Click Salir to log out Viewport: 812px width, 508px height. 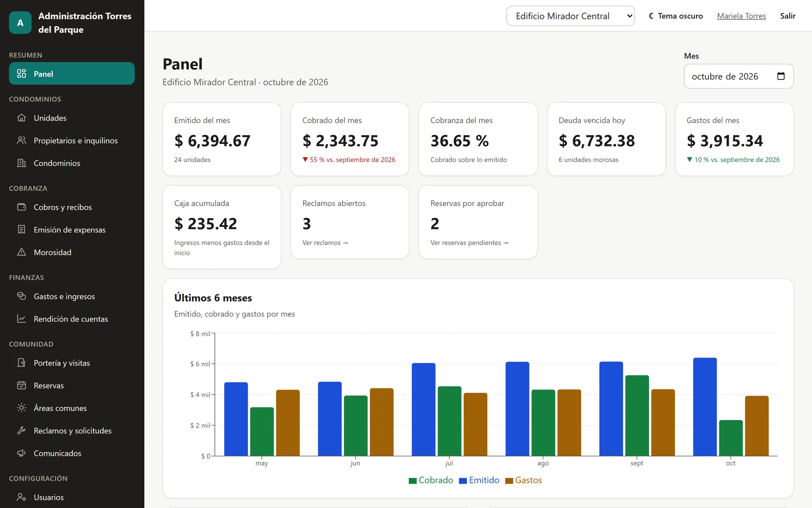[787, 16]
